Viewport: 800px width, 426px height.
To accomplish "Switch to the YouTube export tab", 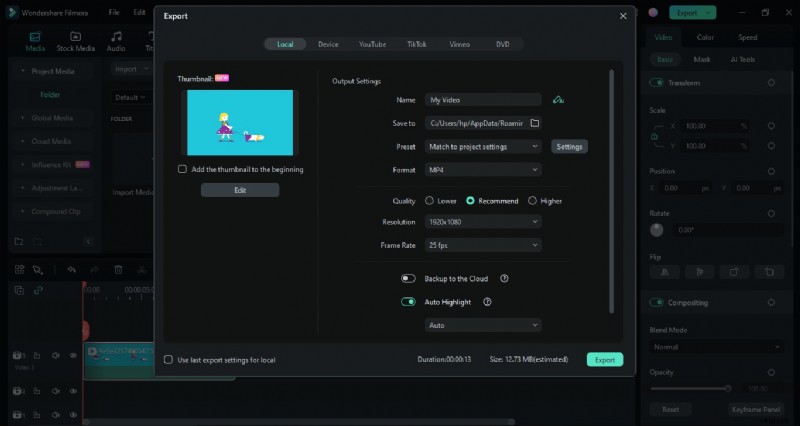I will pos(372,45).
